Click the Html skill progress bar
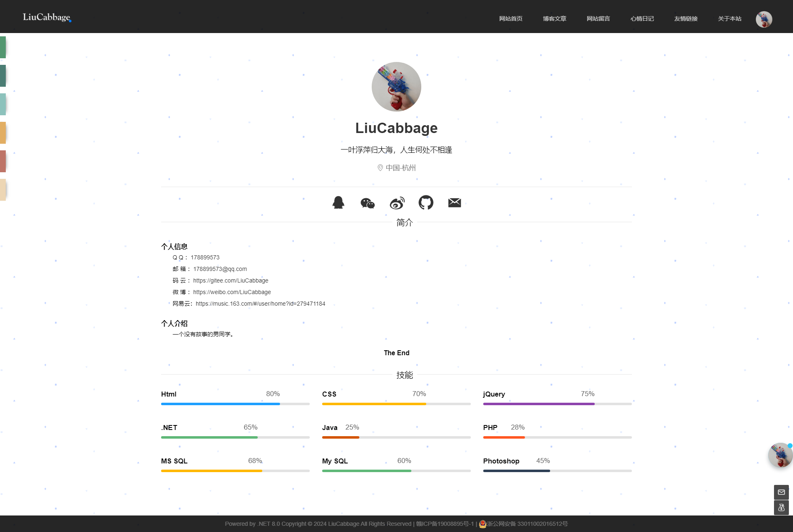The image size is (793, 532). 235,404
